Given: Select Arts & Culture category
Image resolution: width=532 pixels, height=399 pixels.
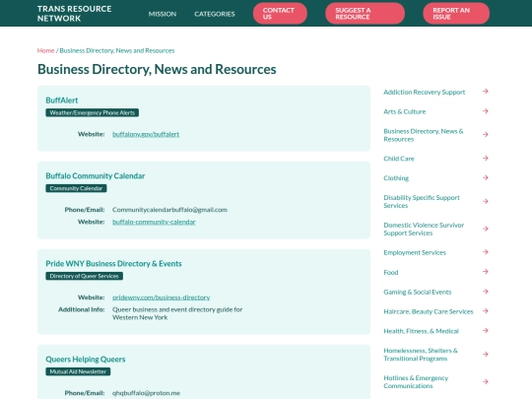Looking at the screenshot, I should [405, 111].
